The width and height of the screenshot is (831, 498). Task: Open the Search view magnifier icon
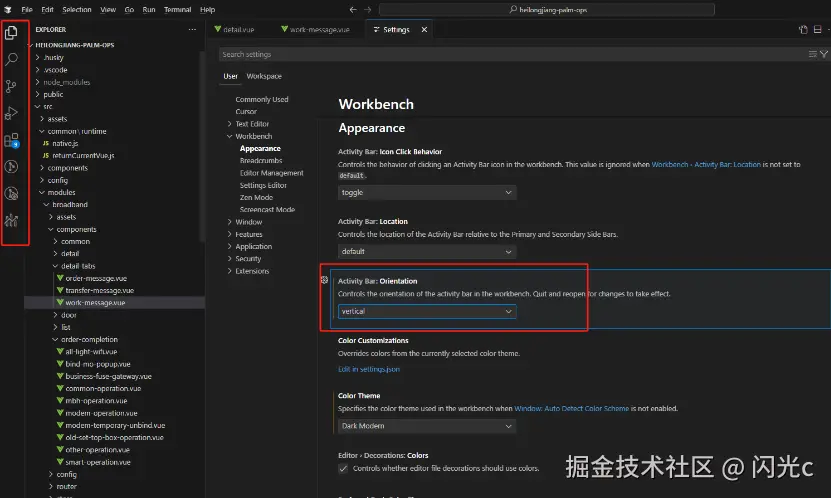(11, 59)
